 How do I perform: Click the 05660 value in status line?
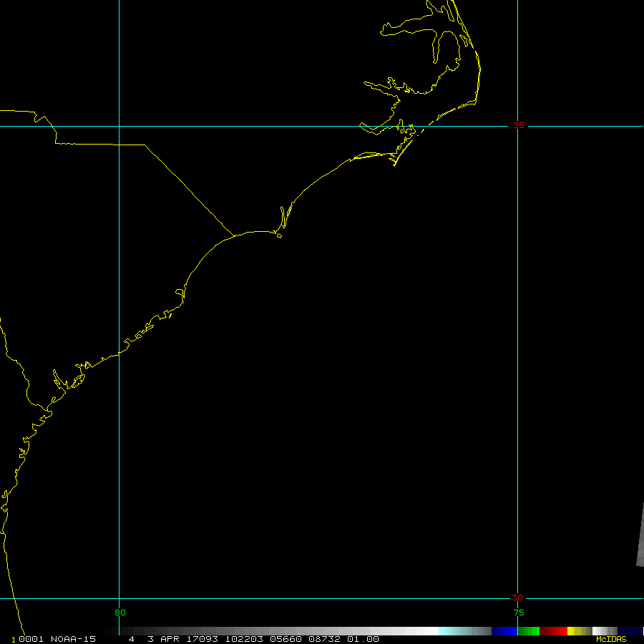pyautogui.click(x=286, y=639)
